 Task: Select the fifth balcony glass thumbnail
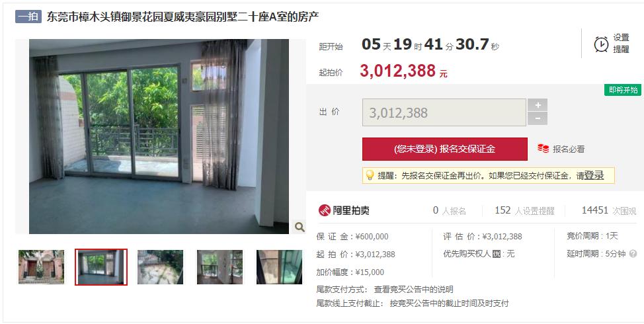279,267
